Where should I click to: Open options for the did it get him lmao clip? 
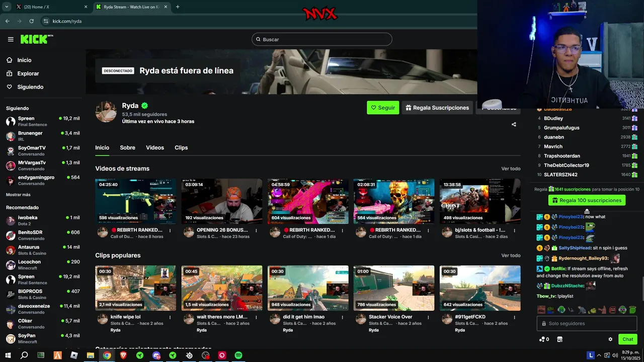pos(342,317)
